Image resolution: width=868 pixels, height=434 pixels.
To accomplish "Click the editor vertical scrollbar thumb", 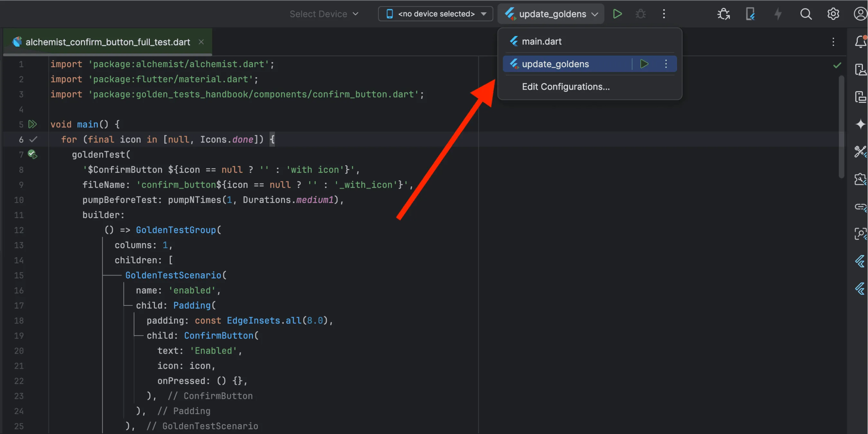I will coord(841,126).
